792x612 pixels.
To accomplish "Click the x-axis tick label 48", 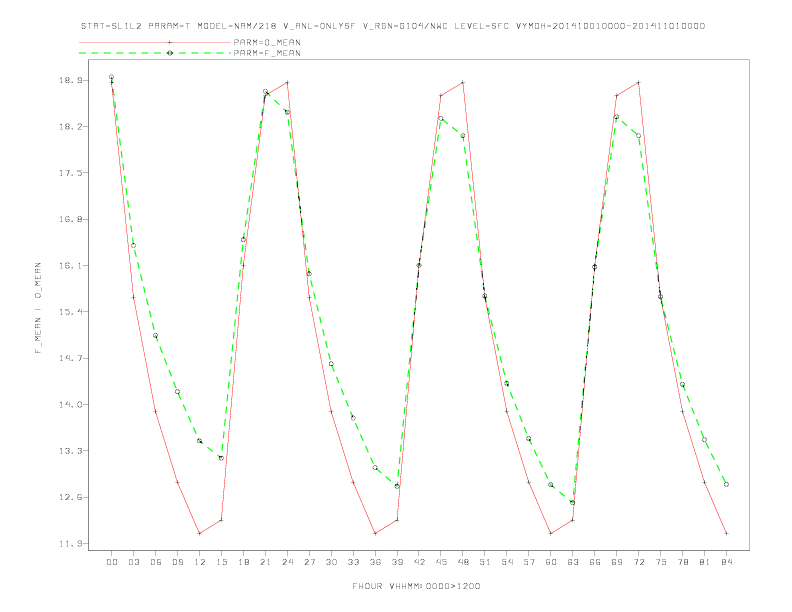I will tap(463, 562).
